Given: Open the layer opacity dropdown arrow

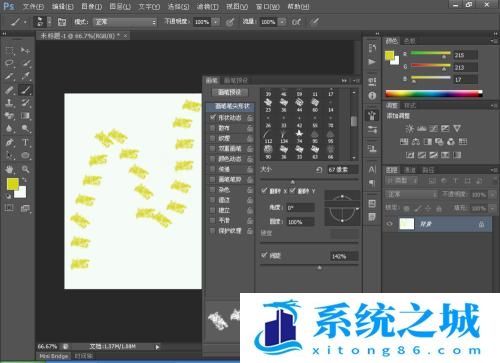Looking at the screenshot, I should (493, 195).
